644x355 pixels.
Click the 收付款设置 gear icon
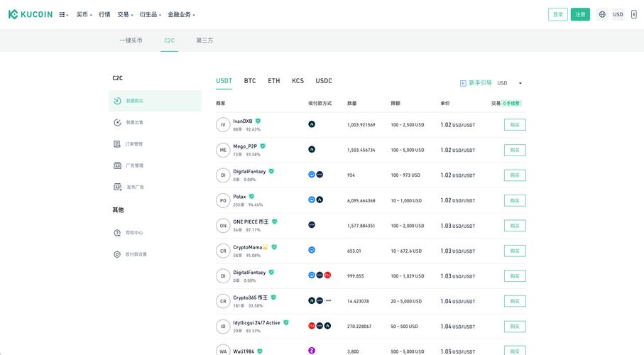pos(117,254)
